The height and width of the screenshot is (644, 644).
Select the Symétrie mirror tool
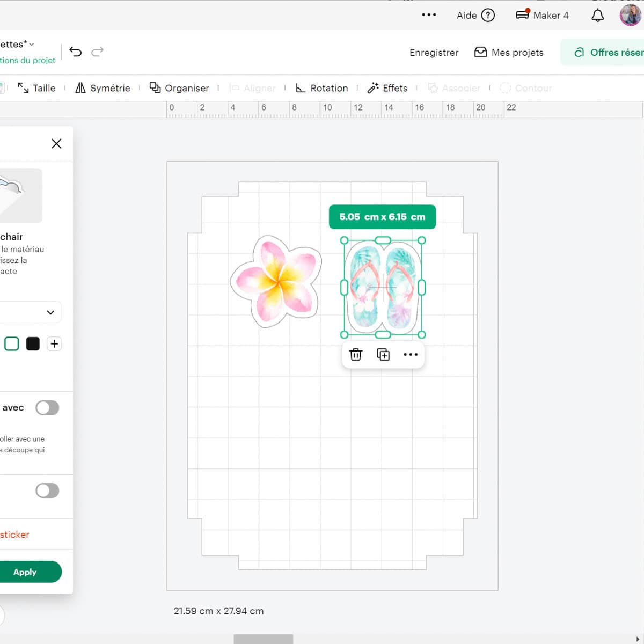tap(103, 87)
